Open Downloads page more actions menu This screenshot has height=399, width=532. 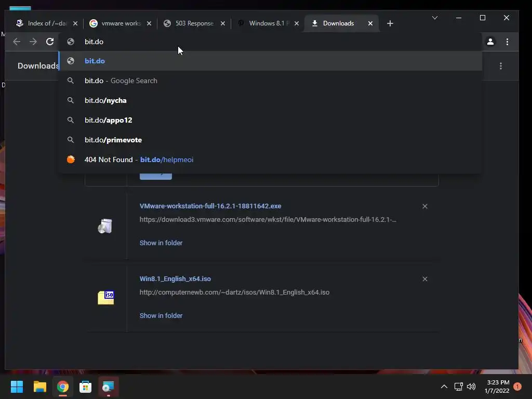click(501, 66)
